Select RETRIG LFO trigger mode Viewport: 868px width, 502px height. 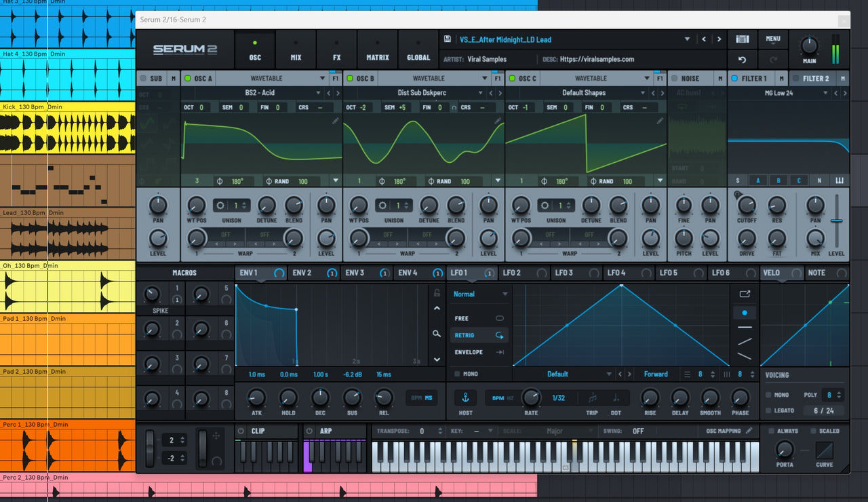tap(479, 335)
